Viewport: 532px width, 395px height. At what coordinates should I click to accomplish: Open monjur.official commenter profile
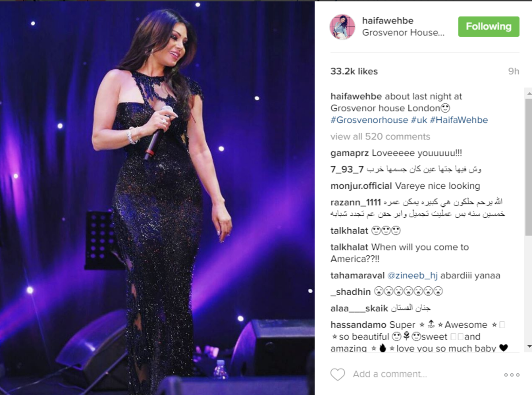pyautogui.click(x=361, y=186)
